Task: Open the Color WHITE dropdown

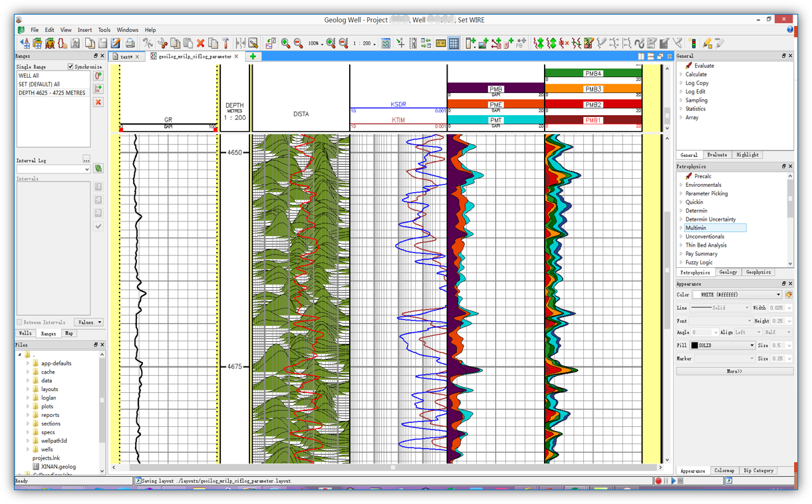Action: pos(738,295)
